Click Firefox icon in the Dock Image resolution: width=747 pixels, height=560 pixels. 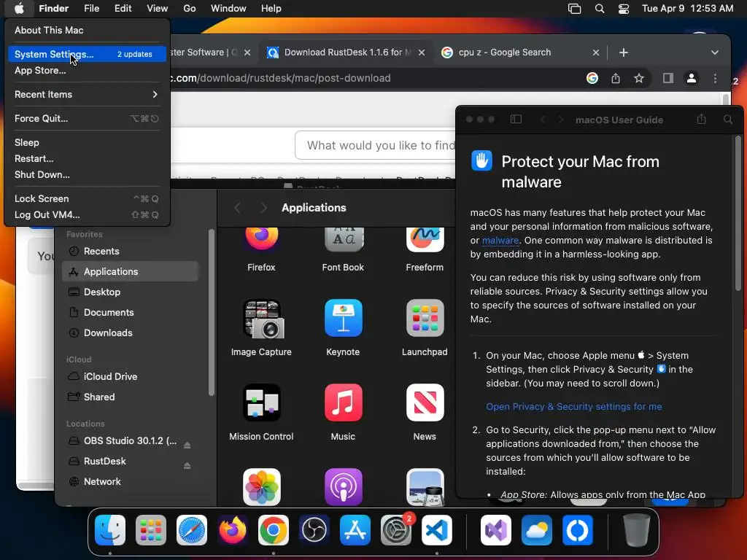point(233,530)
